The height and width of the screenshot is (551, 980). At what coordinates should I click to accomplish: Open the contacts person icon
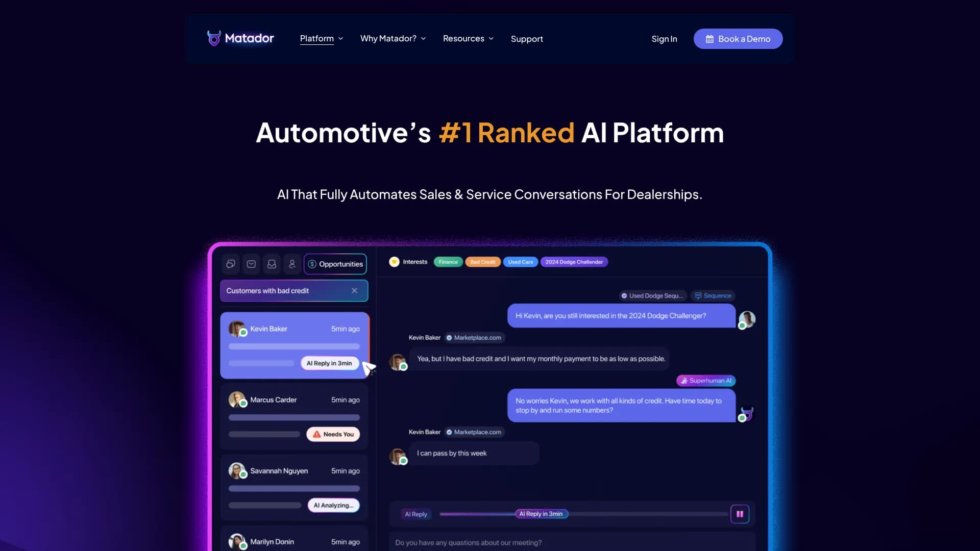click(x=292, y=264)
